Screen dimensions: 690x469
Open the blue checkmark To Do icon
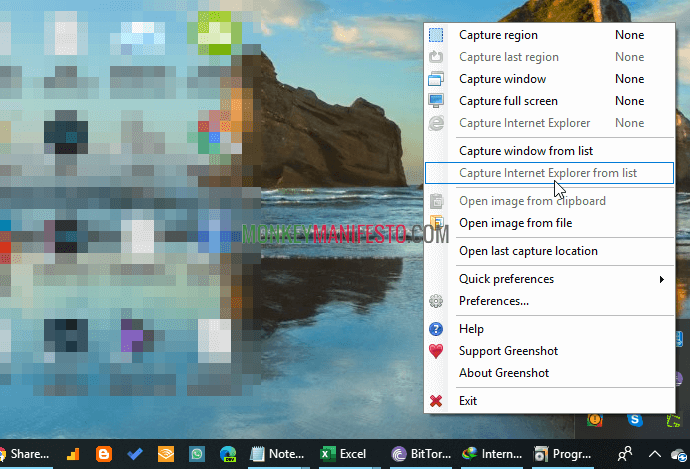135,454
